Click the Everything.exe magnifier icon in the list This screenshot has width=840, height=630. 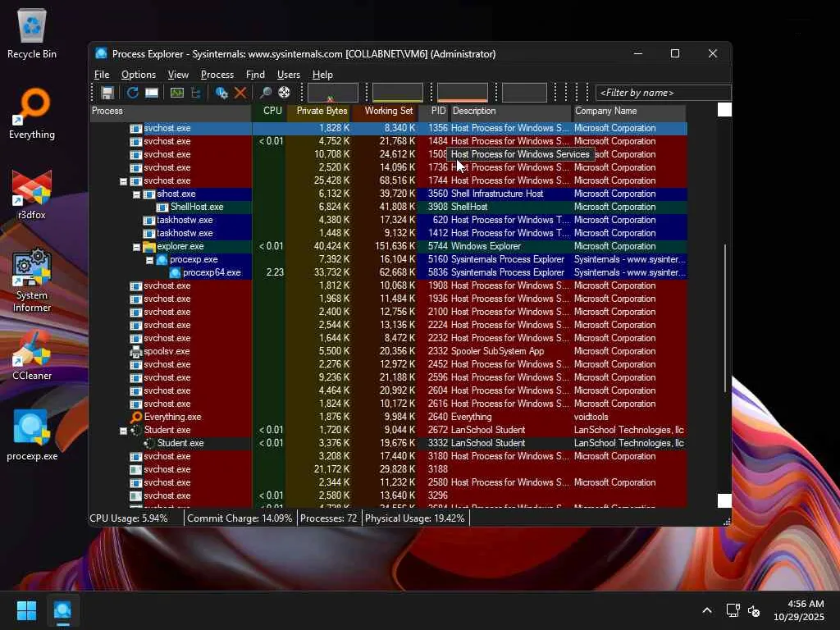pyautogui.click(x=136, y=417)
